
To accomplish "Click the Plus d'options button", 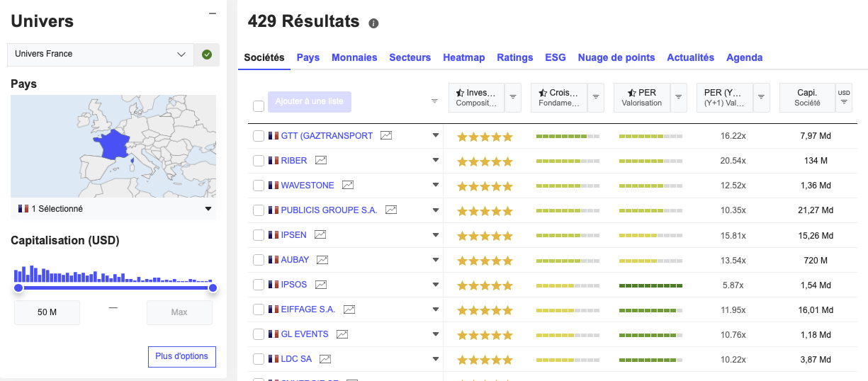I will click(x=181, y=356).
